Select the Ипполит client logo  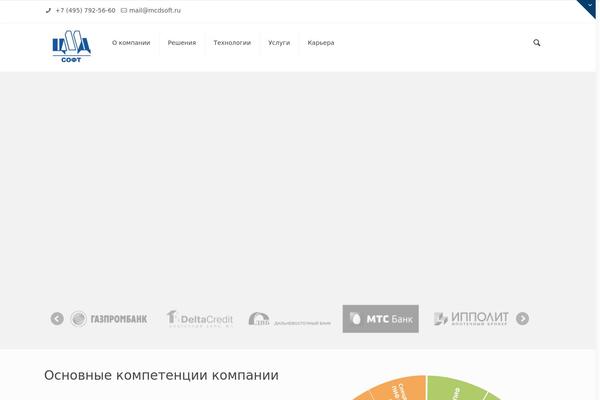471,318
